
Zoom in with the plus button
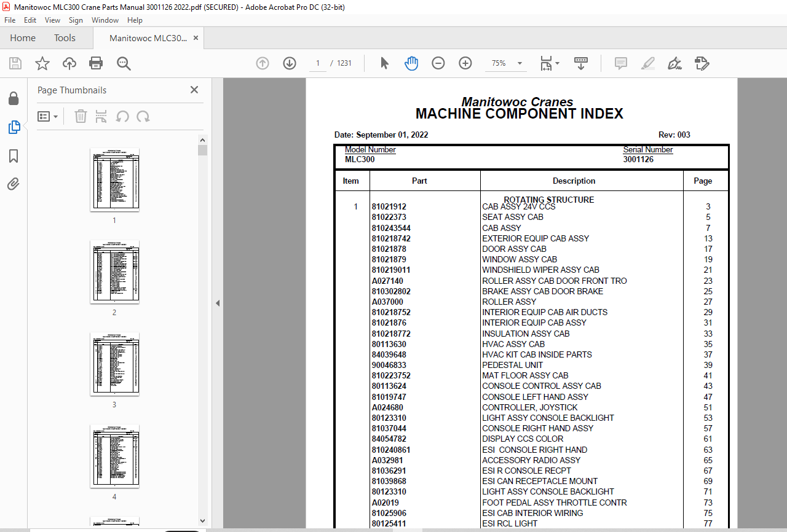pyautogui.click(x=465, y=63)
